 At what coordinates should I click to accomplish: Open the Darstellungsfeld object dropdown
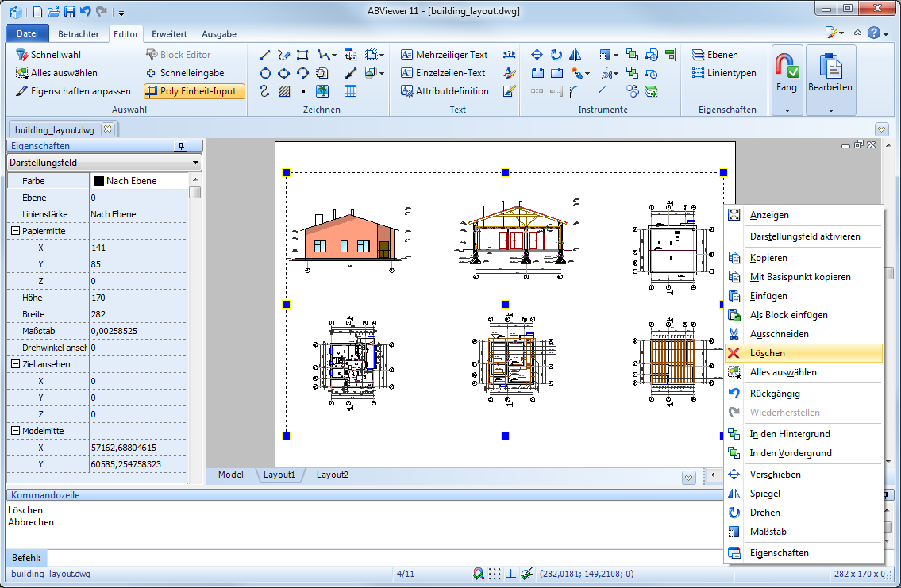196,163
